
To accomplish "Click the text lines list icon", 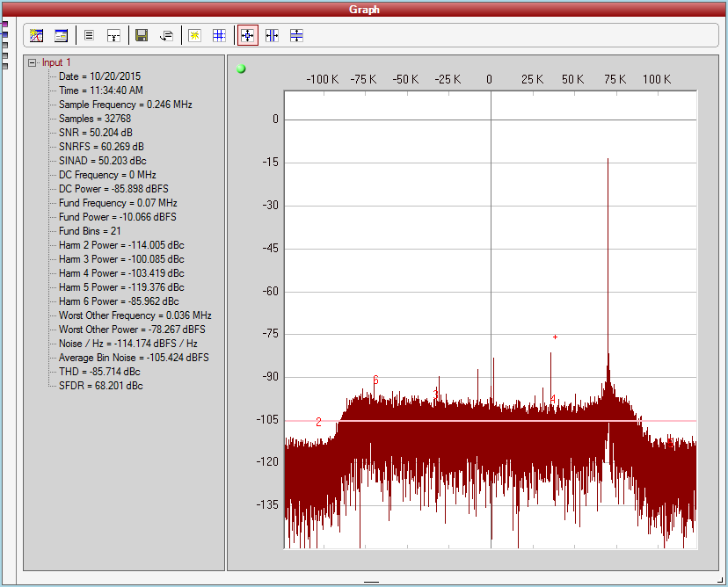I will pos(89,35).
